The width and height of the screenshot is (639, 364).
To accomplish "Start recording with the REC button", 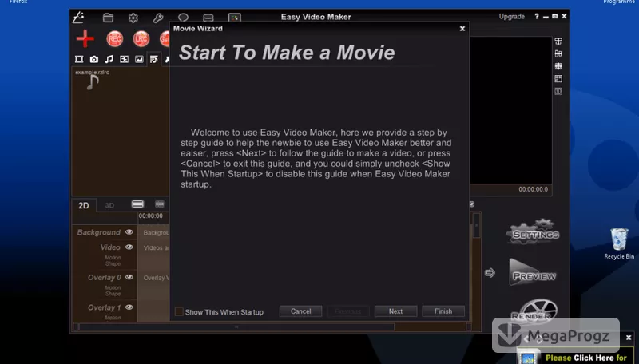I will pos(115,39).
